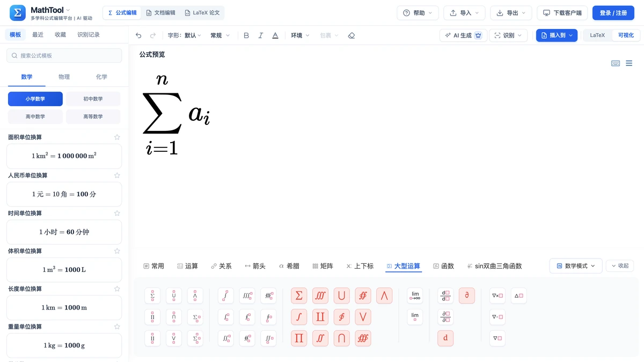Viewport: 644px width, 362px height.
Task: Insert the divergence ∇· operator template
Action: [x=497, y=317]
